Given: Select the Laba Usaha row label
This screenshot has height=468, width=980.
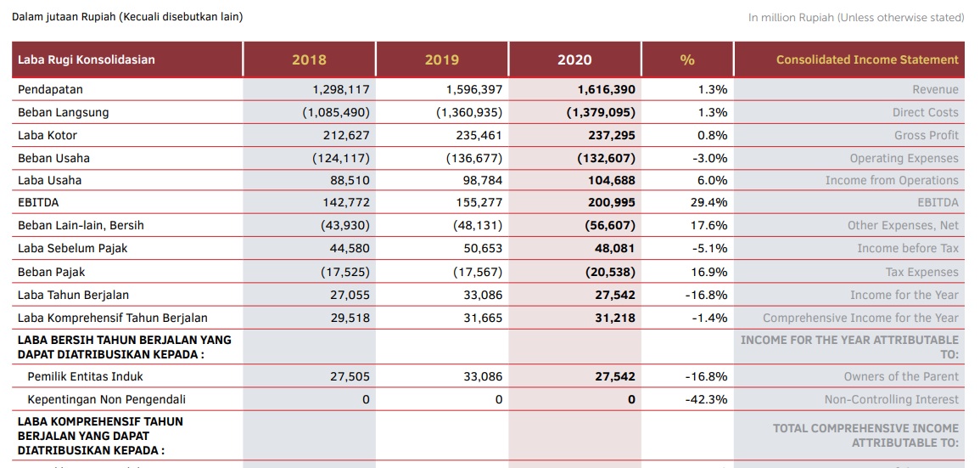Looking at the screenshot, I should [x=50, y=180].
